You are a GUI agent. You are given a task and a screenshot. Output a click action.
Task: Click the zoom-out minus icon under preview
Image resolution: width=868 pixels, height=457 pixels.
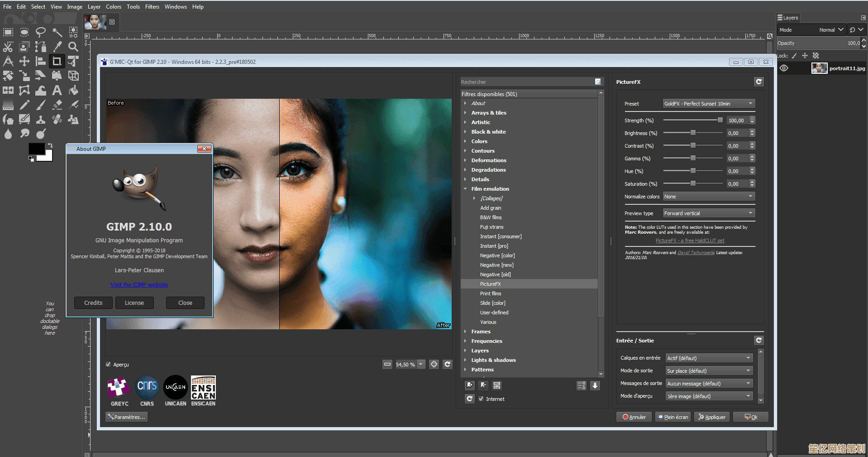387,364
